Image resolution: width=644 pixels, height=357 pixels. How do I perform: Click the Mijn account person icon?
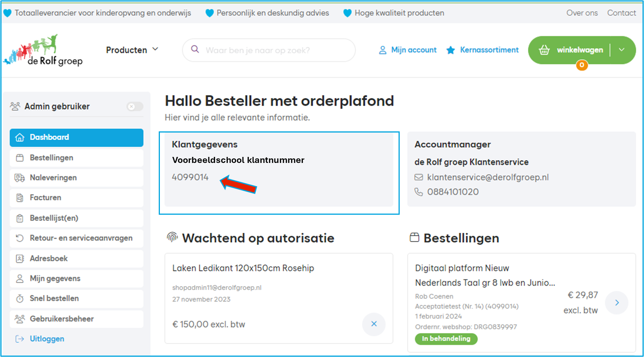(x=382, y=50)
